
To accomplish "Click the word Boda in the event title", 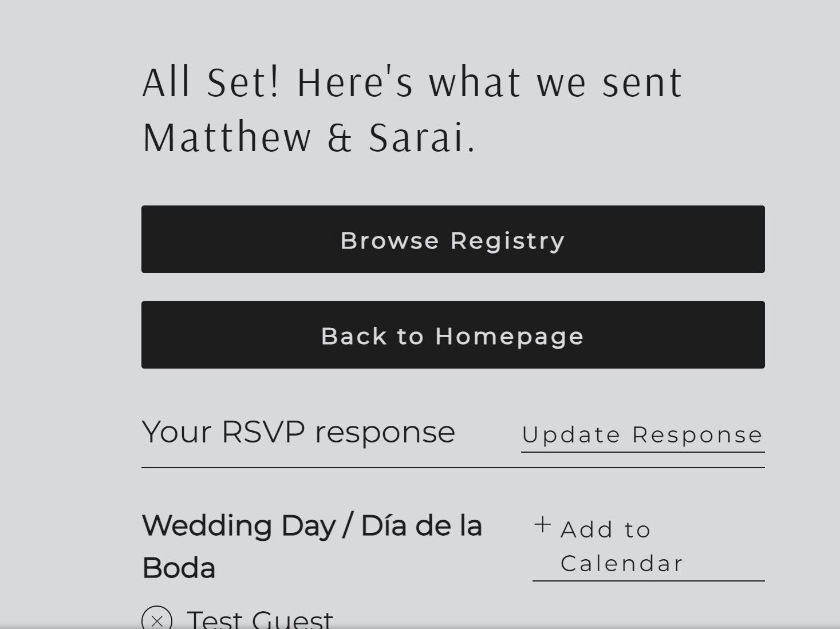I will [179, 568].
